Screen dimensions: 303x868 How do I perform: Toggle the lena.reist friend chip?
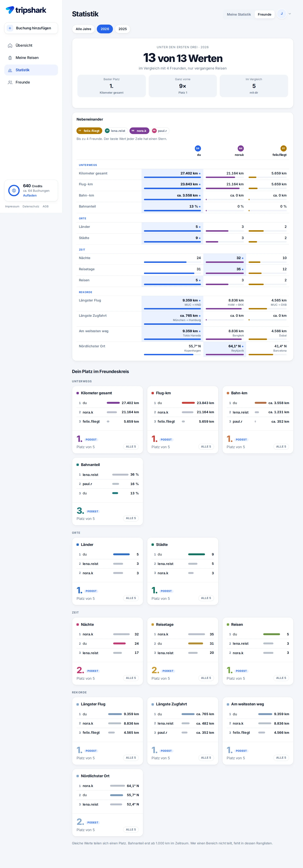pos(115,131)
